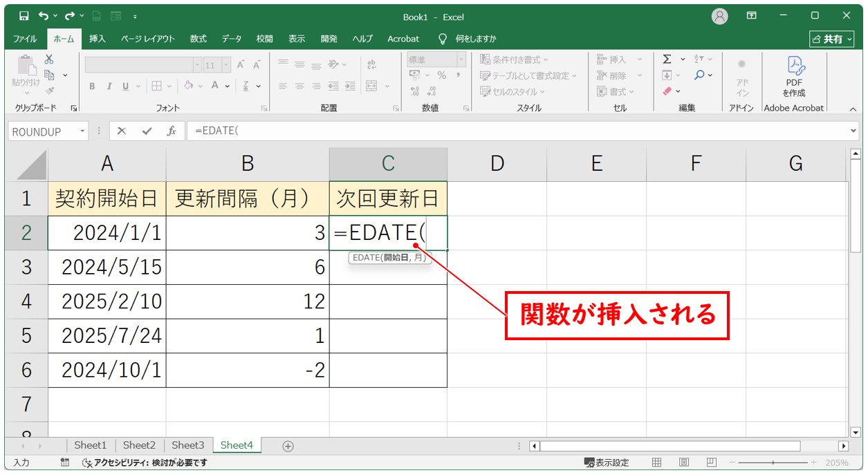Add a new sheet with plus icon
868x475 pixels.
click(288, 446)
